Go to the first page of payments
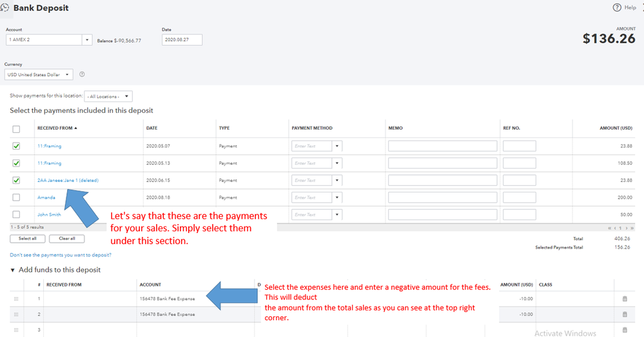644x337 pixels. point(609,228)
